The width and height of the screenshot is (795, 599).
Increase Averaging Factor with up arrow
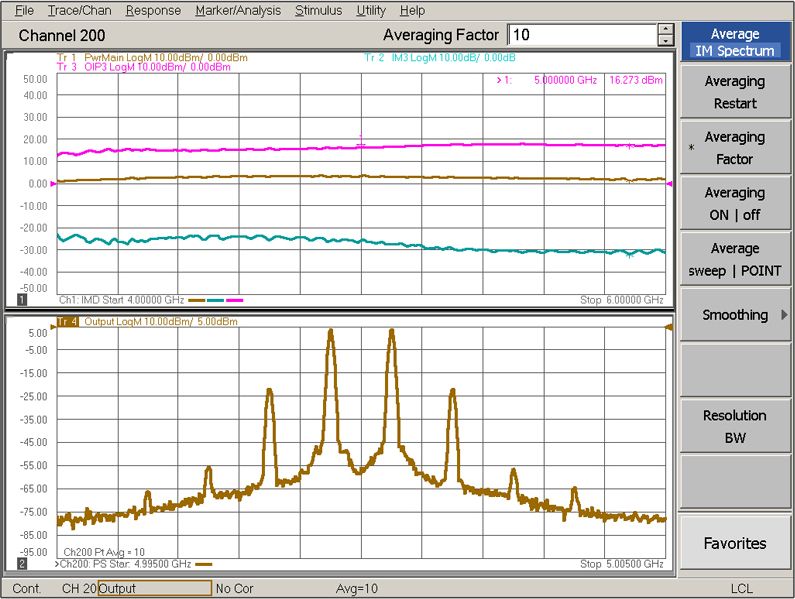(665, 29)
